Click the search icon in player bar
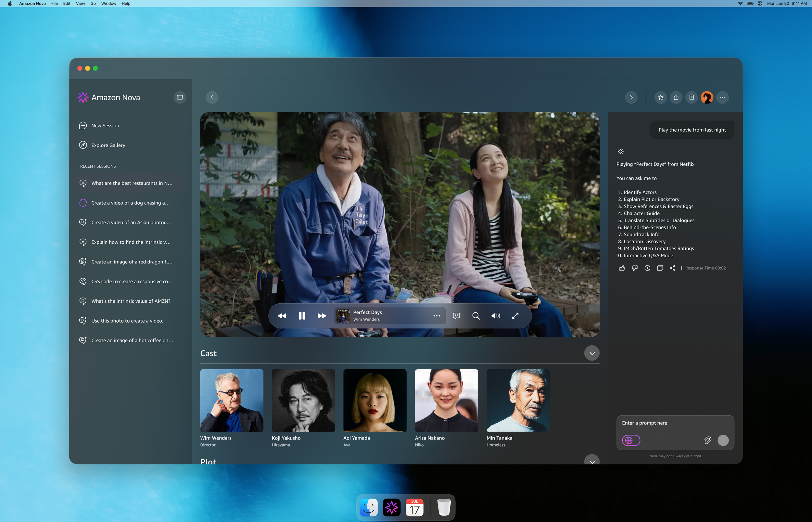Image resolution: width=812 pixels, height=522 pixels. click(476, 316)
